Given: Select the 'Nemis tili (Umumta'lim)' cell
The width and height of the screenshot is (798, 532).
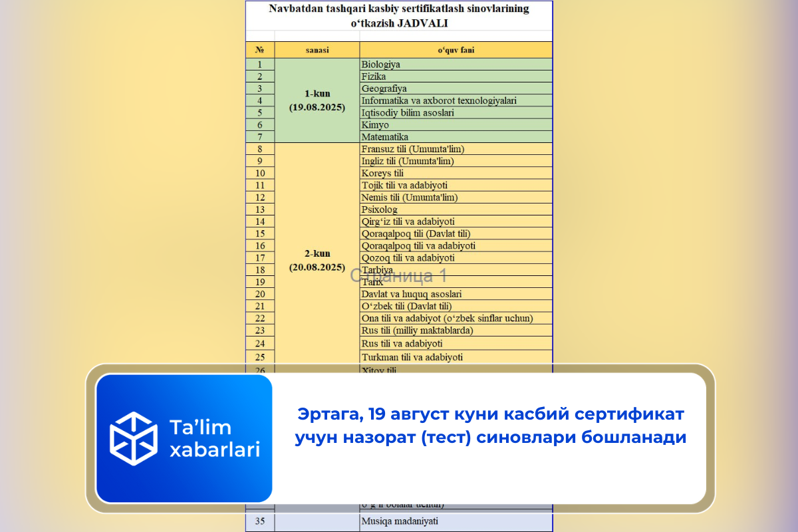Looking at the screenshot, I should tap(456, 197).
